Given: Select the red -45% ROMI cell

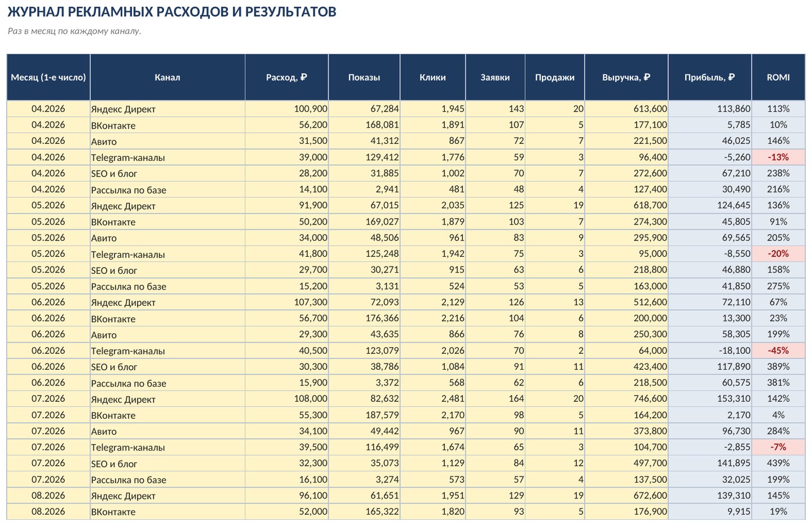Looking at the screenshot, I should (x=778, y=350).
